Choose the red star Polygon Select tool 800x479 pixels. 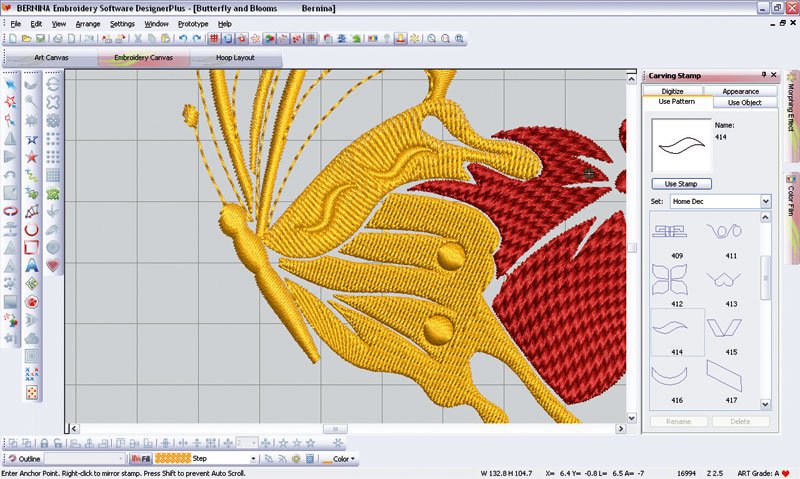[x=10, y=102]
